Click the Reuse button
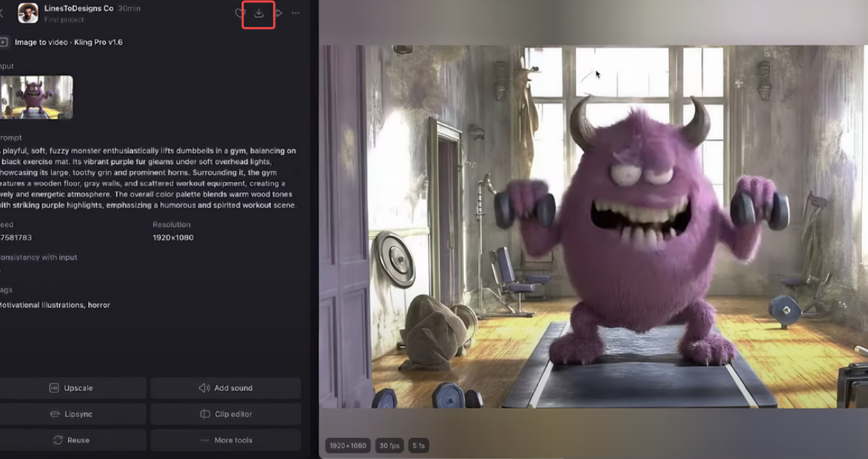The width and height of the screenshot is (868, 459). (73, 440)
